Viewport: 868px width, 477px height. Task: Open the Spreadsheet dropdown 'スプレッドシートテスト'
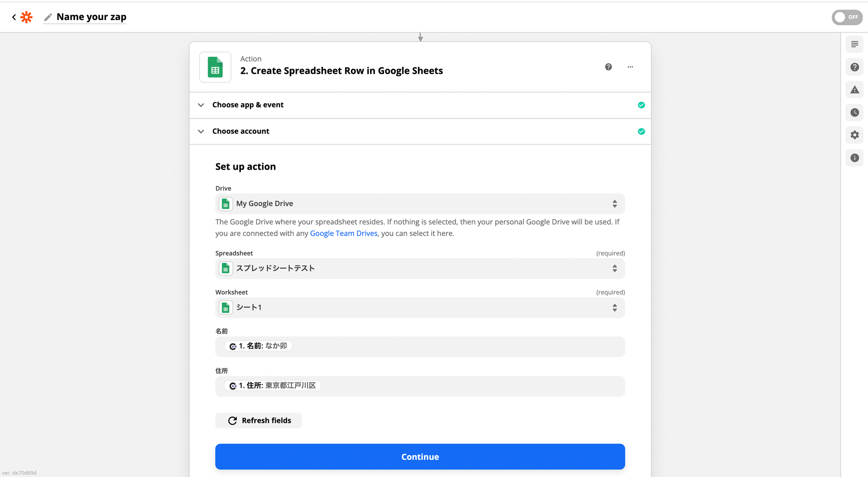tap(420, 269)
